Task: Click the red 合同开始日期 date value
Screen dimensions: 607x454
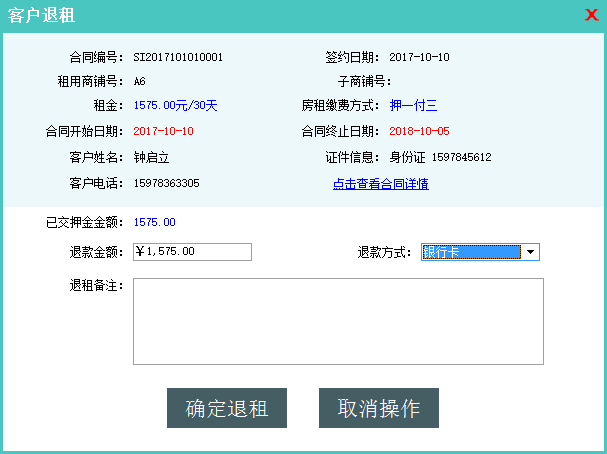Action: tap(163, 131)
